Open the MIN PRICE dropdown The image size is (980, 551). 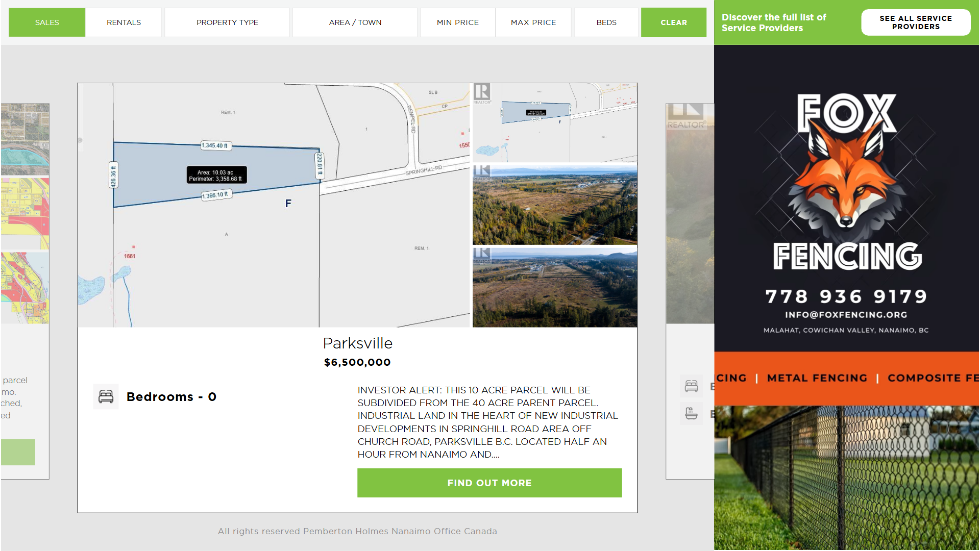tap(457, 22)
